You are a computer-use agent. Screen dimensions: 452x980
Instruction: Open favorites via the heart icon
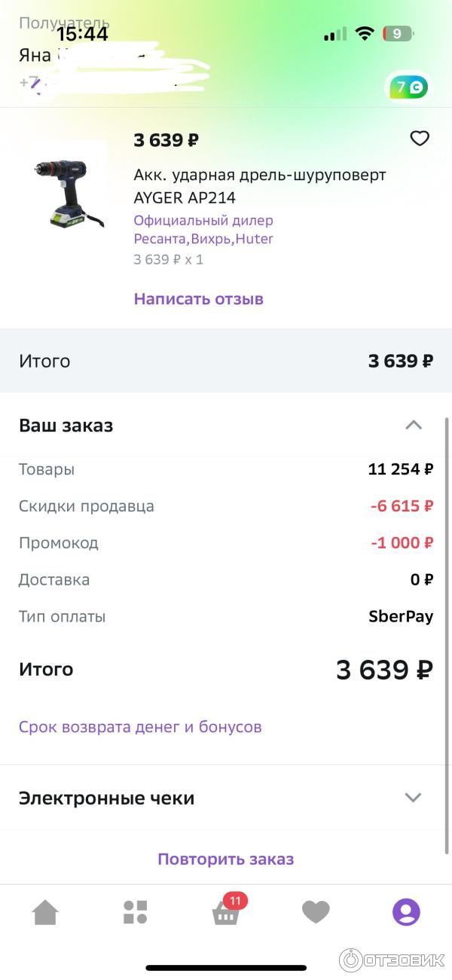coord(316,911)
